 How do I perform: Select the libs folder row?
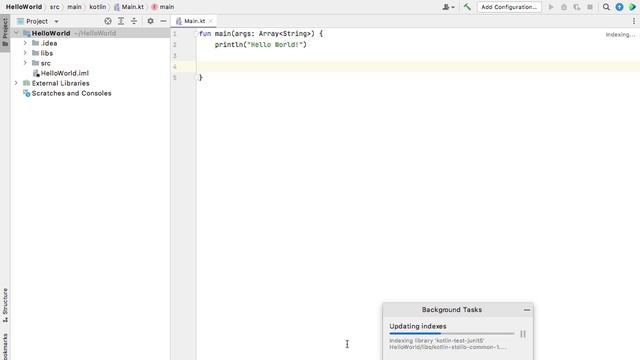pos(90,53)
